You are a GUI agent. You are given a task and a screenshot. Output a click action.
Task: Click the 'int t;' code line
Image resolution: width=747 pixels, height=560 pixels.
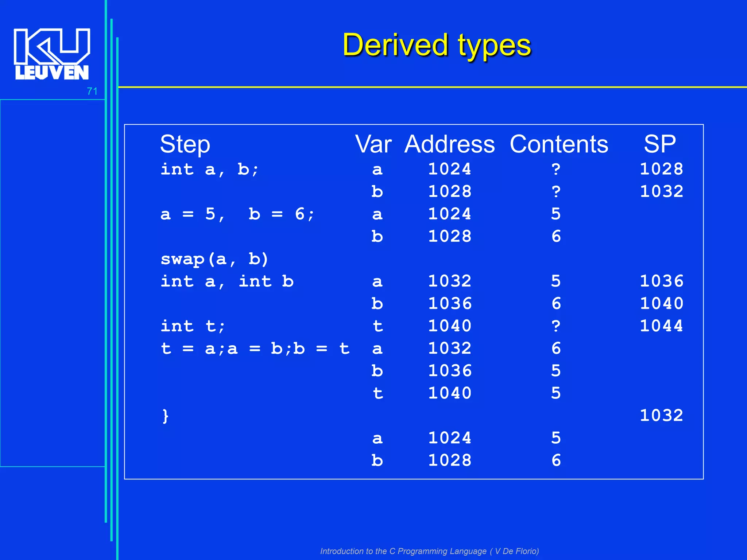[x=193, y=326]
